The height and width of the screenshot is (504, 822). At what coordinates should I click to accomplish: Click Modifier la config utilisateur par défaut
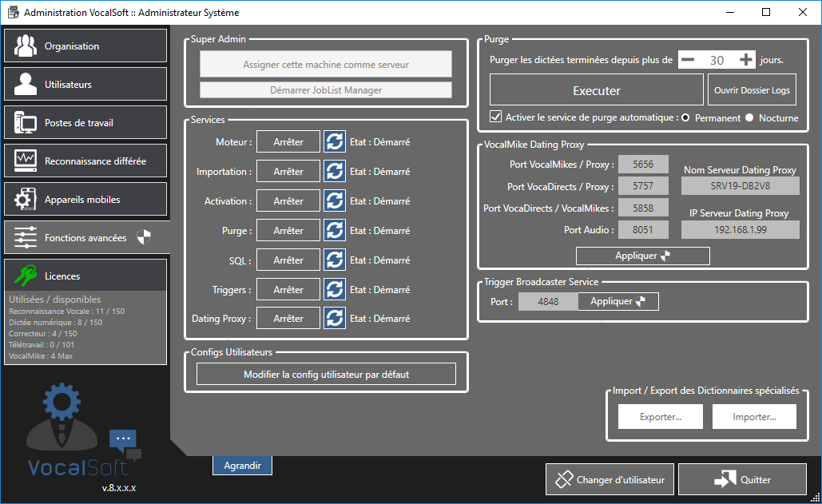click(x=326, y=374)
